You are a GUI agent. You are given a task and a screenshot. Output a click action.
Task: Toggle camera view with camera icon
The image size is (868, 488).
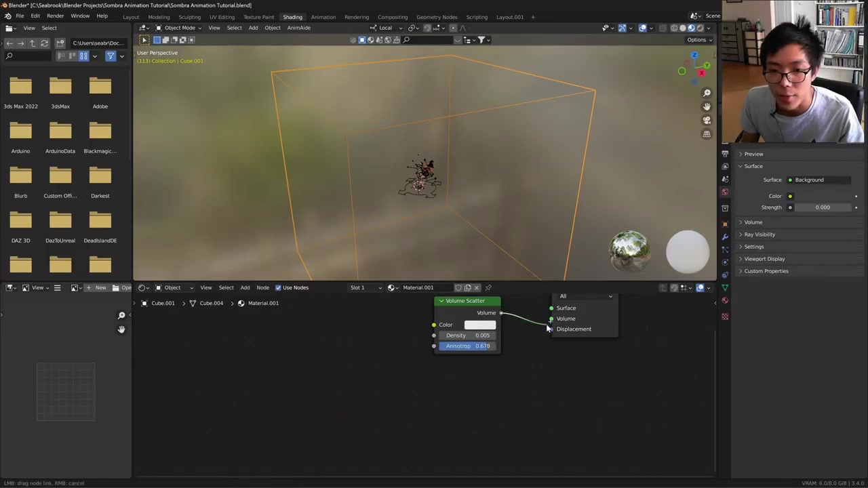click(x=707, y=120)
